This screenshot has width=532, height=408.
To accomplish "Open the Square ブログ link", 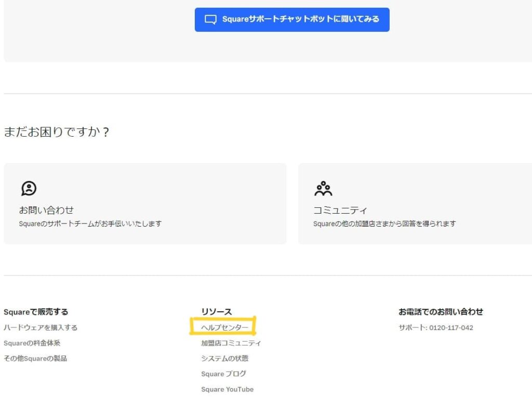I will [x=224, y=374].
